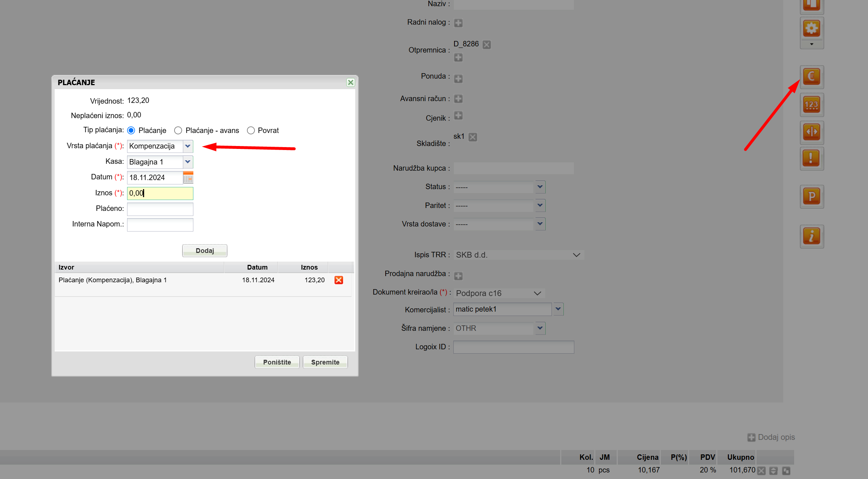The height and width of the screenshot is (479, 868).
Task: Open the Ispis TRR SKB d.d. dropdown
Action: tap(518, 255)
